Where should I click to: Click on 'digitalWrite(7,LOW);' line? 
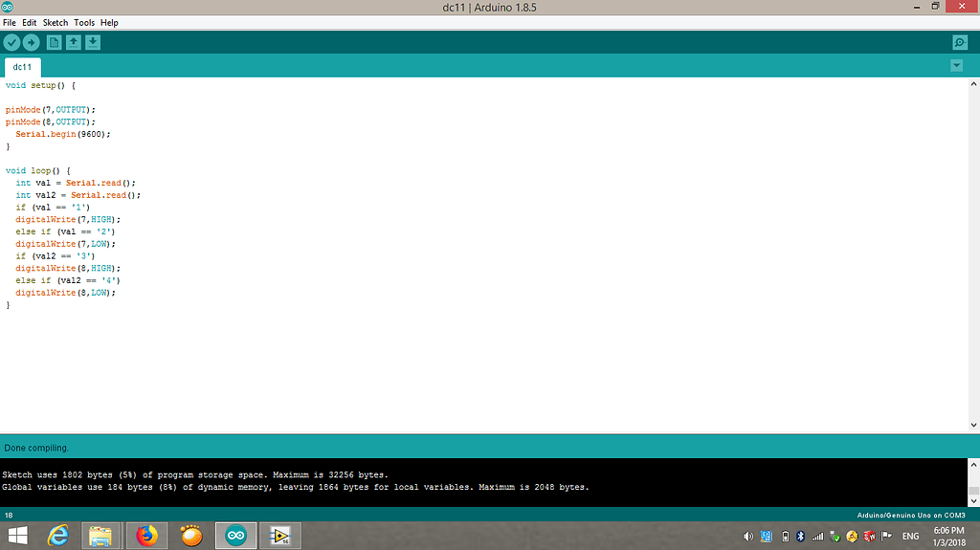pyautogui.click(x=66, y=244)
